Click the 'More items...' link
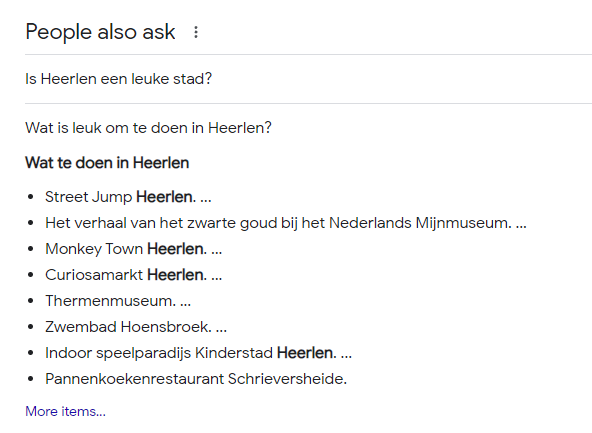 pyautogui.click(x=65, y=411)
